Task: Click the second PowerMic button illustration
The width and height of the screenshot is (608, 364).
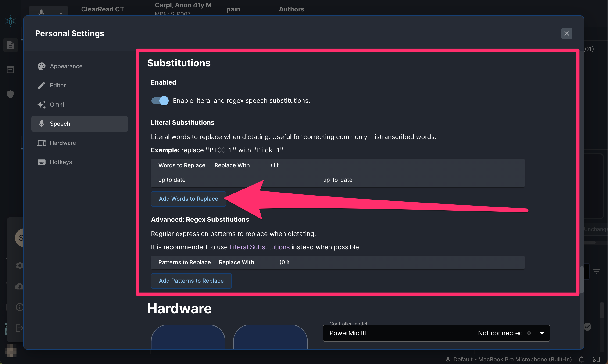Action: coord(270,337)
